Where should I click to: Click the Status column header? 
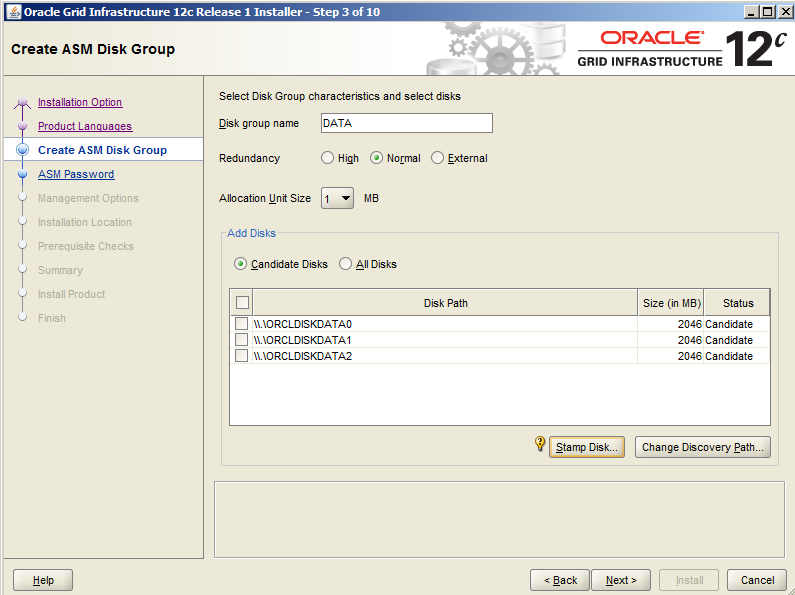737,303
